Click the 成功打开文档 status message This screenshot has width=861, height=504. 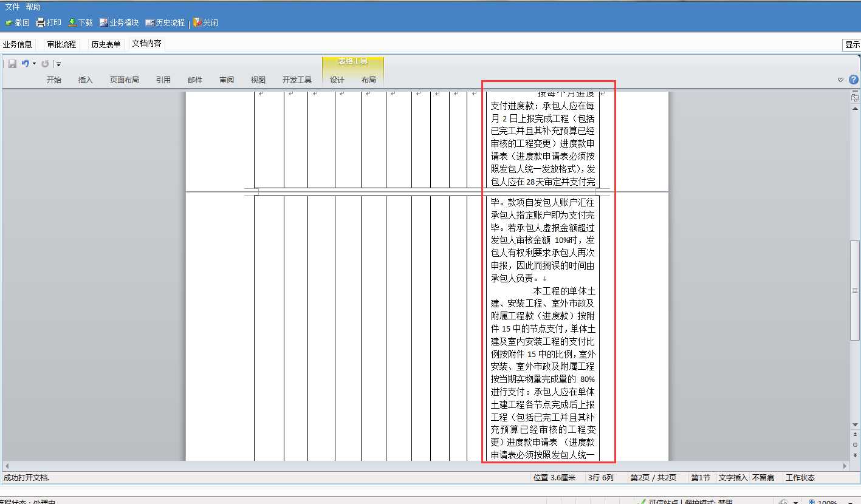[x=26, y=478]
